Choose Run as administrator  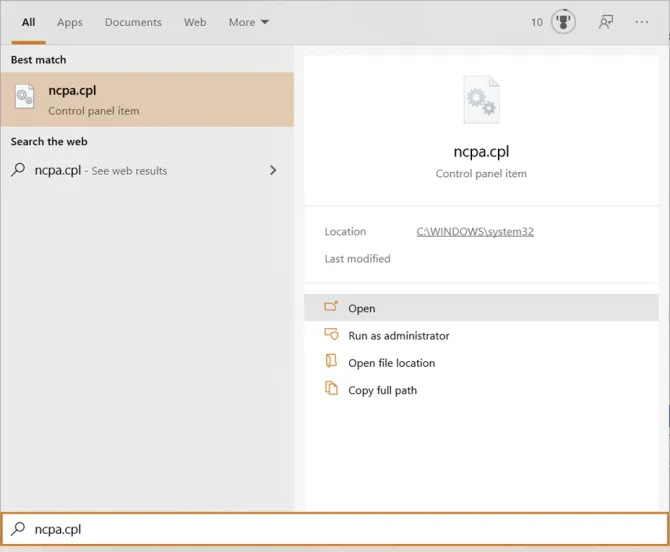coord(481,336)
